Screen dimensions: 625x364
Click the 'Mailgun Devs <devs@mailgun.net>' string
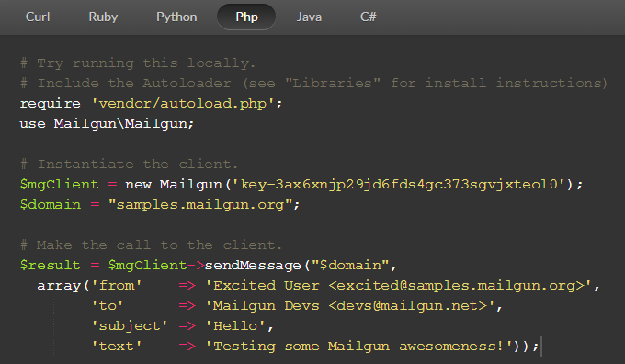point(350,306)
